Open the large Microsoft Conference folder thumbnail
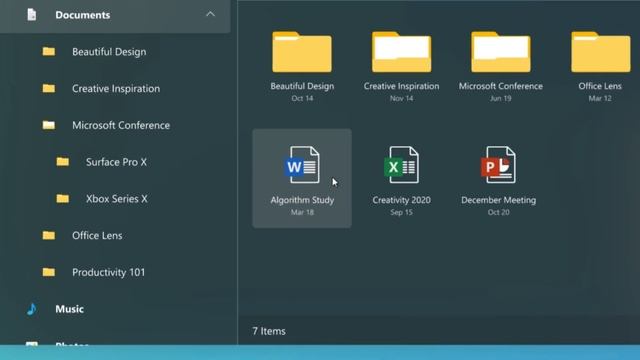This screenshot has width=640, height=360. coord(501,52)
